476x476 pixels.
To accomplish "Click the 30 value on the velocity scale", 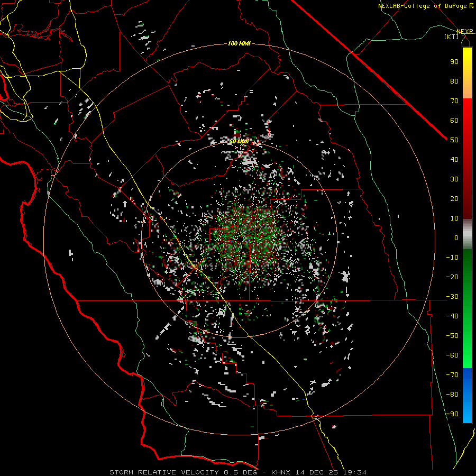I will pos(454,179).
